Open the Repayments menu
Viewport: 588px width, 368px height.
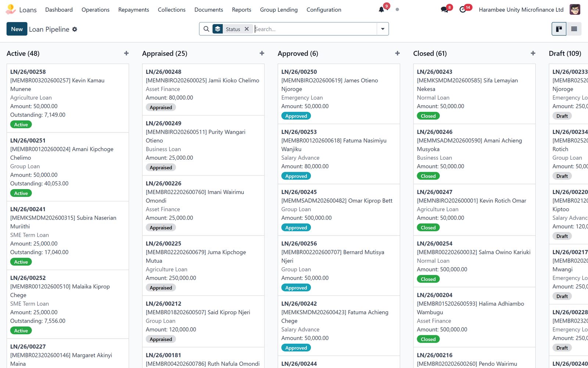pyautogui.click(x=134, y=10)
